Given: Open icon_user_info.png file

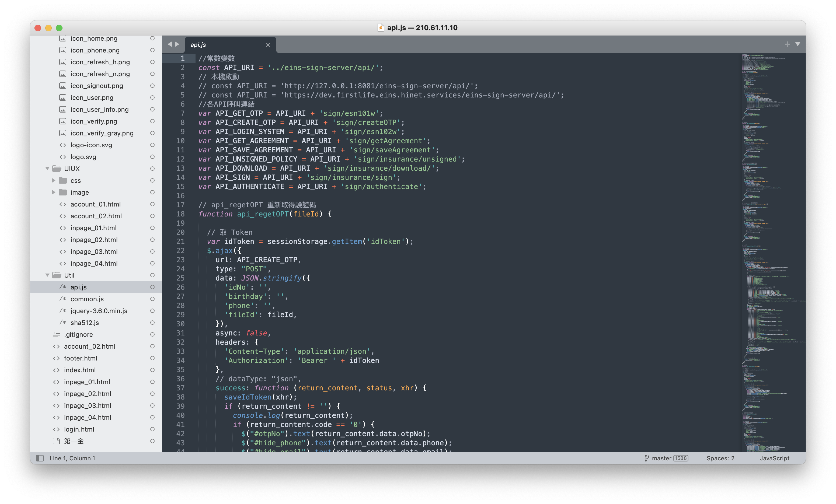Looking at the screenshot, I should click(x=99, y=110).
